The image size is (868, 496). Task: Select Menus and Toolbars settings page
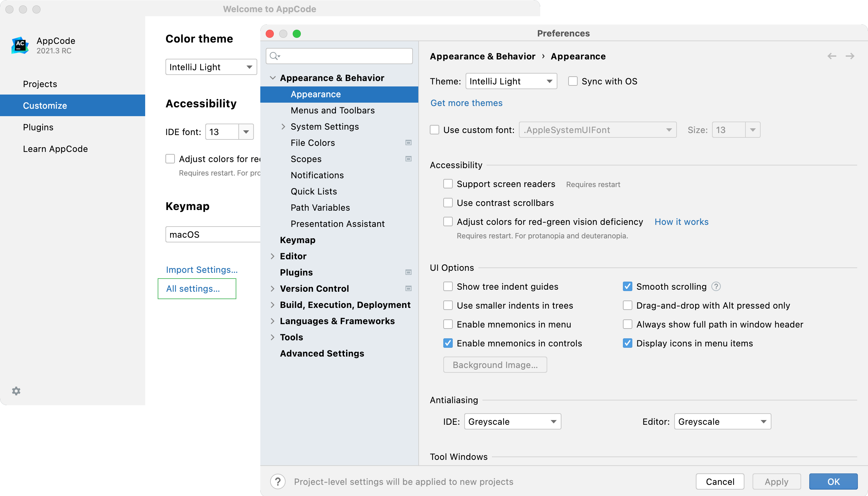click(332, 110)
